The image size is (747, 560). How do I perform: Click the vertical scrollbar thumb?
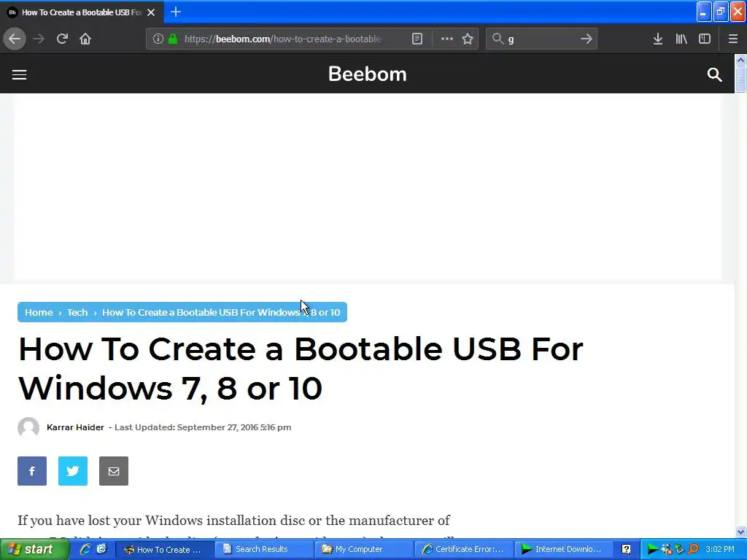pyautogui.click(x=740, y=79)
